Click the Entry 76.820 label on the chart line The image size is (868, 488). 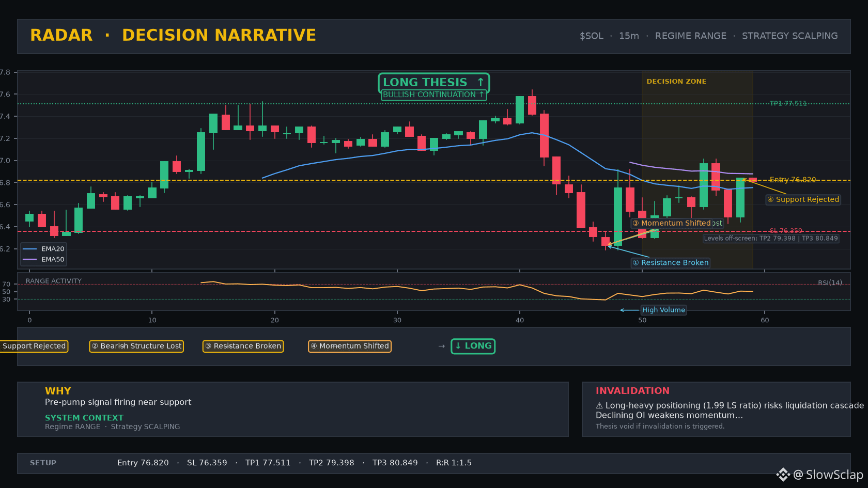(793, 180)
